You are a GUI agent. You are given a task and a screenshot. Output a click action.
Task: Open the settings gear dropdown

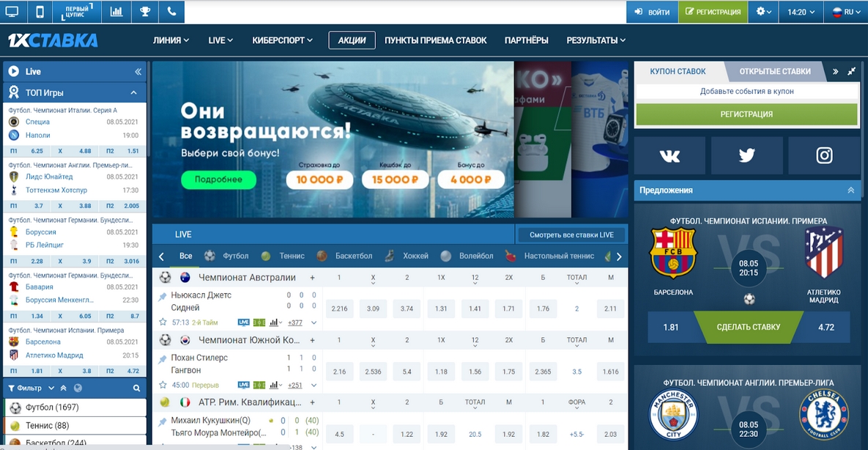pos(763,12)
